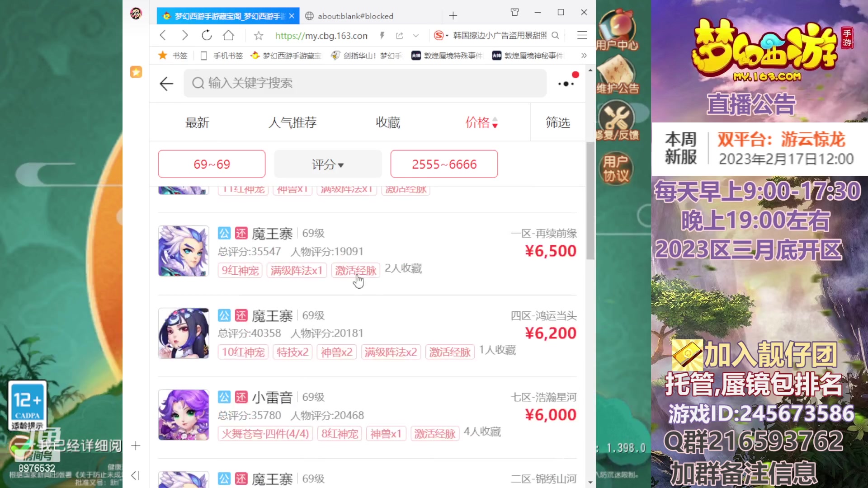Open the 梦幻西游手游藏宝 bookmark
868x488 pixels.
pyautogui.click(x=286, y=56)
